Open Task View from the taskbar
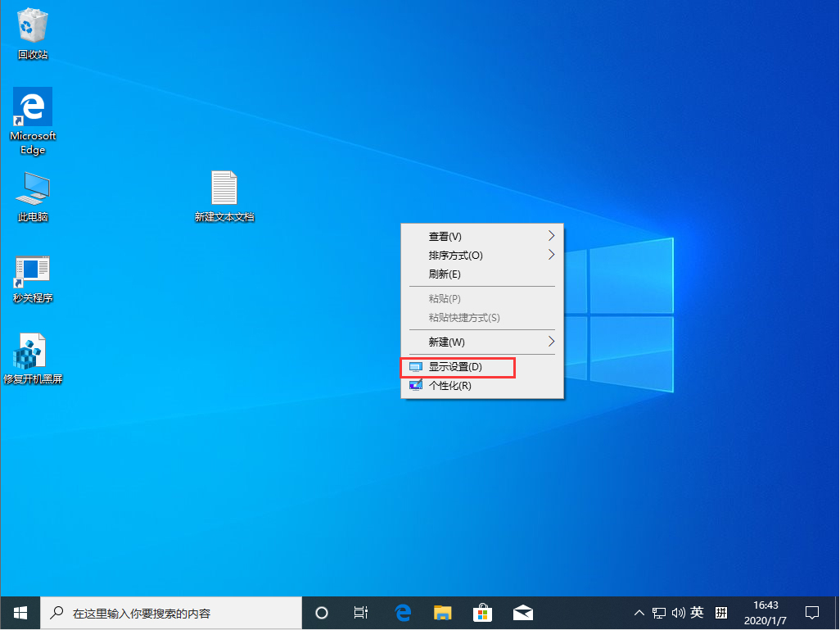The height and width of the screenshot is (630, 840). (360, 612)
